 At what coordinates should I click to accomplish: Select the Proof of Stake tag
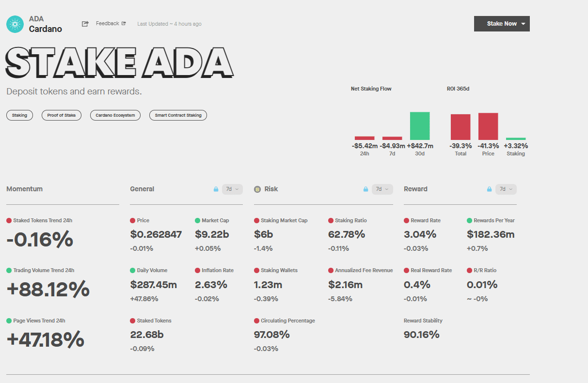coord(62,115)
